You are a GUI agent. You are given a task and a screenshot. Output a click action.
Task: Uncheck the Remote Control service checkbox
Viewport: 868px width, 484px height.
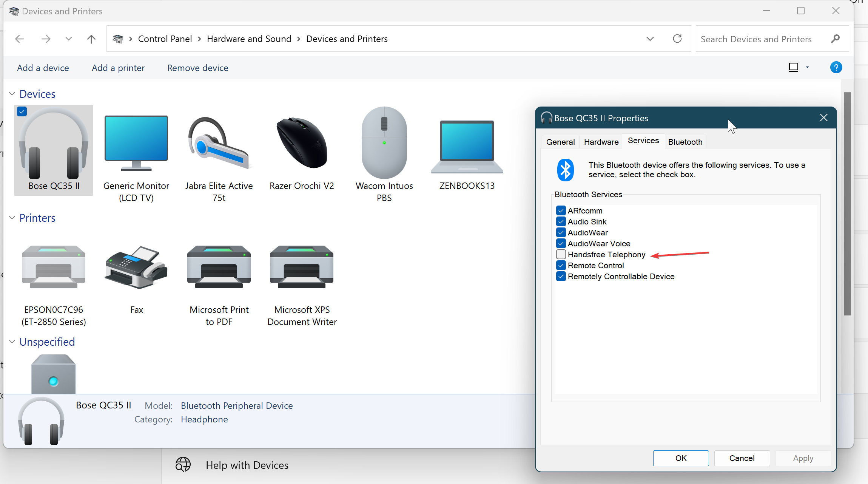(561, 265)
